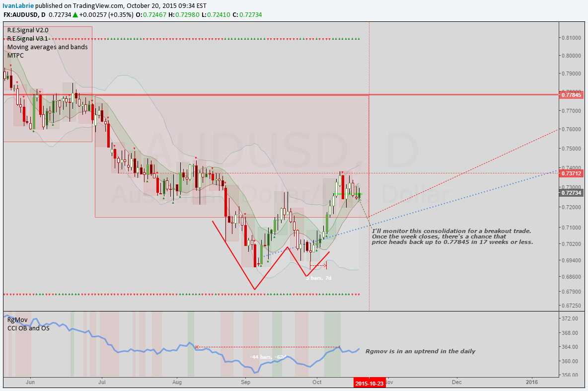Click the 372.00 RgMov scale value
Viewport: 588px width, 391px height.
coord(570,318)
